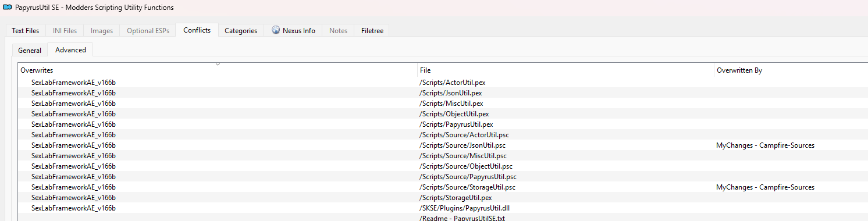This screenshot has height=221, width=868.
Task: Select the /Scripts/ActorUtil.pex file row
Action: 443,83
